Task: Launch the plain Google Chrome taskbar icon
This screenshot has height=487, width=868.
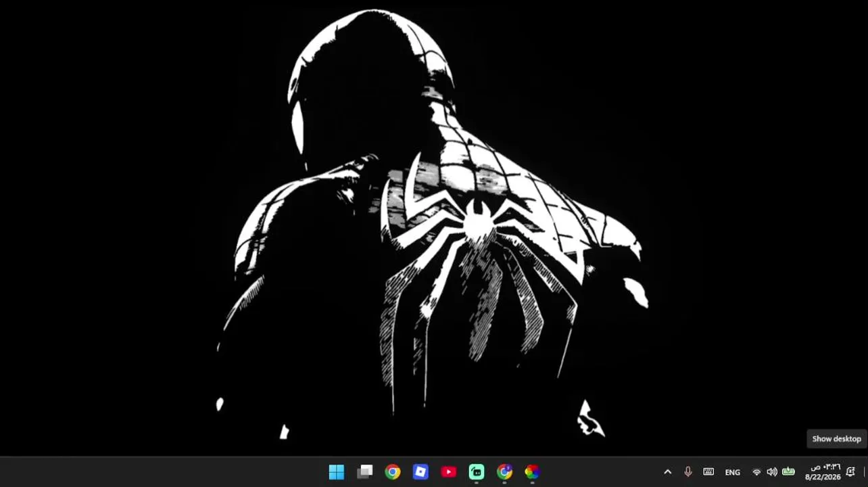Action: point(393,472)
